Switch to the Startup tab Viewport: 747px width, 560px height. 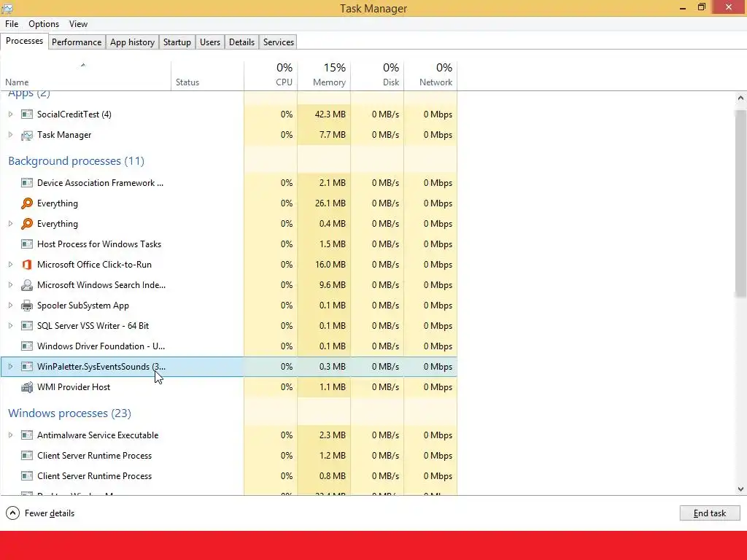point(177,42)
